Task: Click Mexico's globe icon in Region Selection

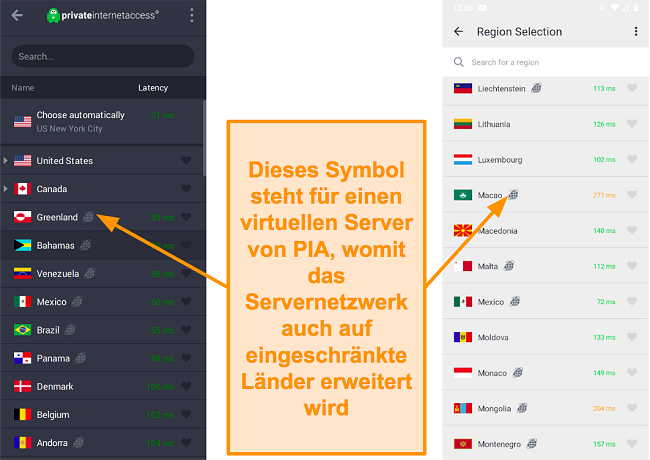Action: pos(514,301)
